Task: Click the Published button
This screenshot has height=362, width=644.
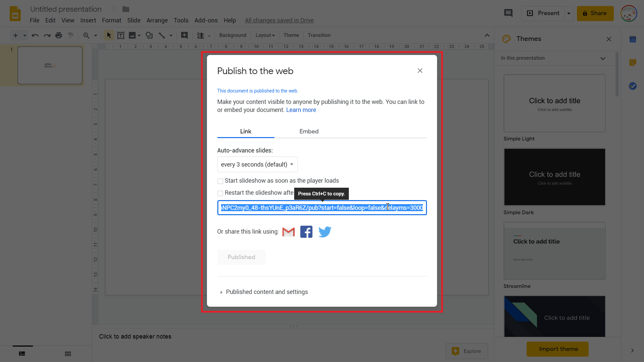Action: (x=241, y=257)
